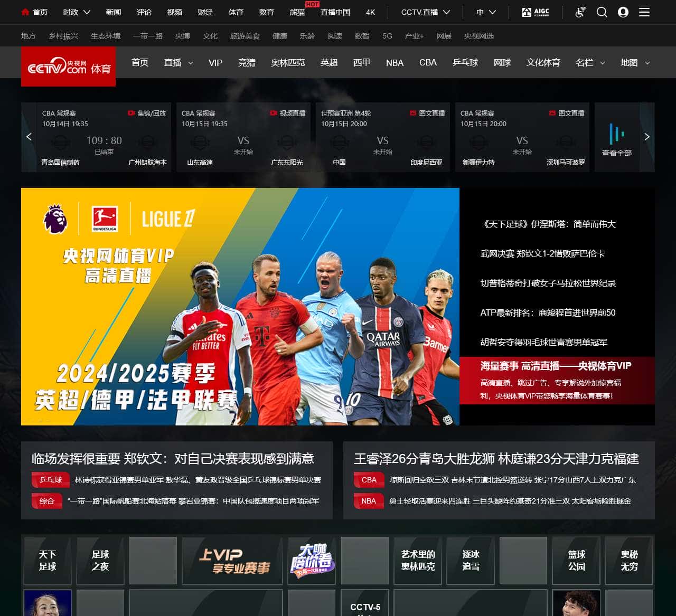
Task: Open search with the magnifier icon
Action: point(602,12)
